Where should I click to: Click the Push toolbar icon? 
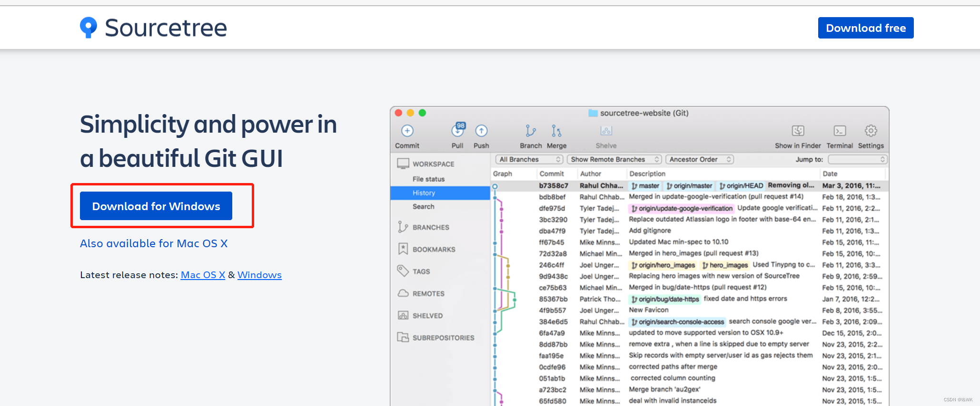pyautogui.click(x=481, y=131)
